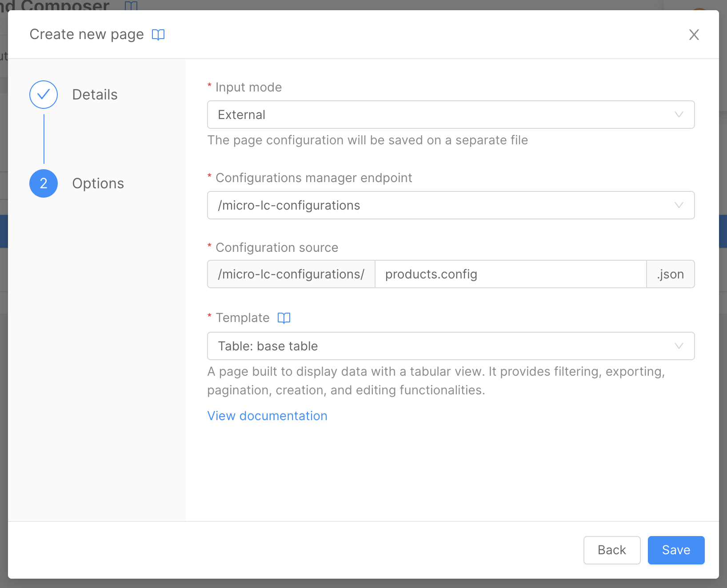Select the Details step checkmark icon
The width and height of the screenshot is (727, 588).
[x=43, y=95]
